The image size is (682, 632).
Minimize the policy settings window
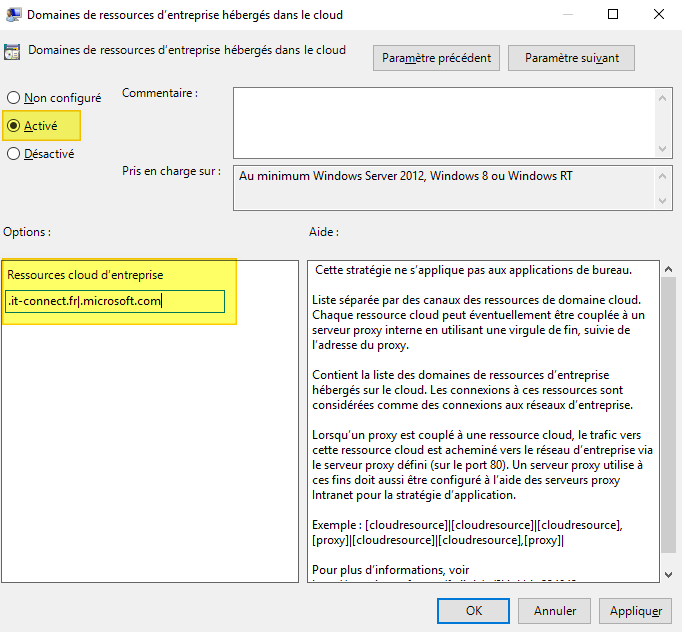(568, 14)
